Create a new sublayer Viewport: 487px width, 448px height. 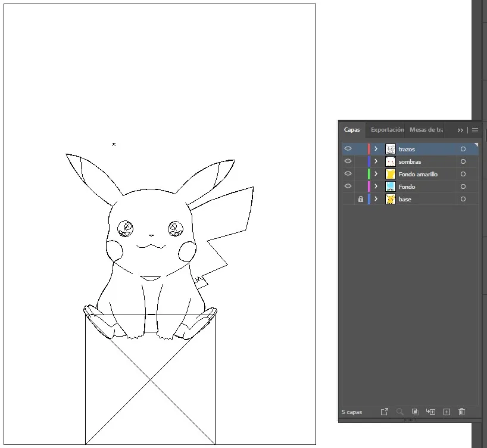[430, 412]
